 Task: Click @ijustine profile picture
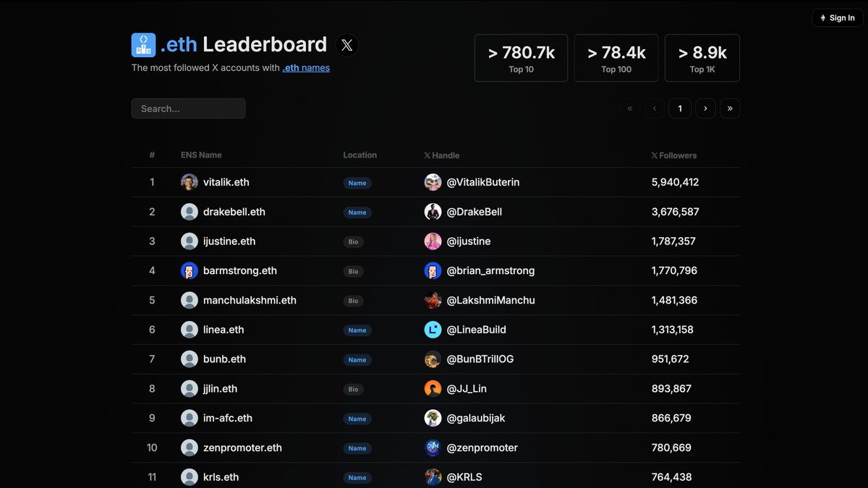(x=433, y=241)
